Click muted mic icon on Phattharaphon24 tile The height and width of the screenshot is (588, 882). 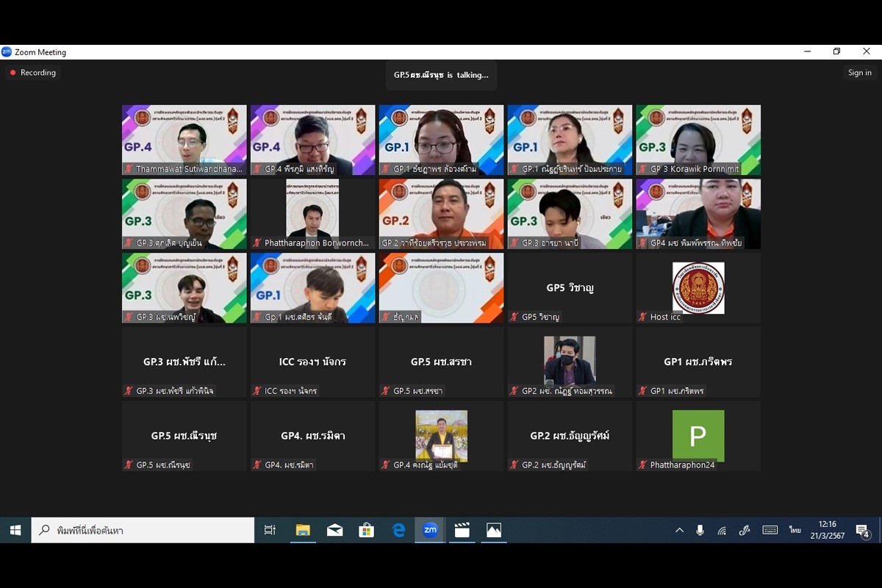click(643, 465)
